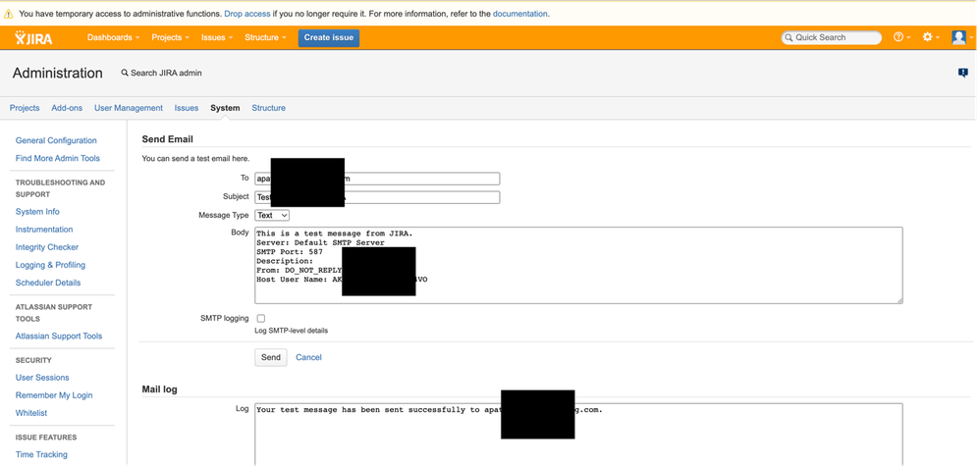The image size is (980, 467).
Task: Click the Cancel link
Action: click(308, 357)
